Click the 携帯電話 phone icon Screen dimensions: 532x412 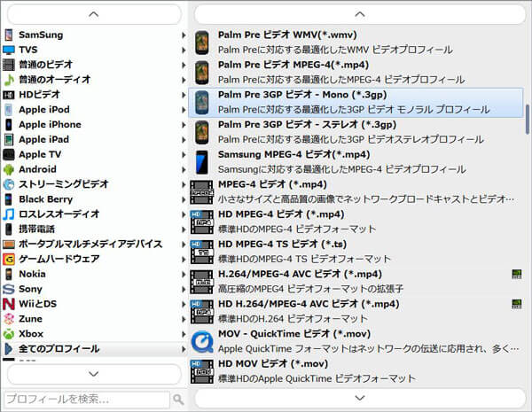coord(9,229)
